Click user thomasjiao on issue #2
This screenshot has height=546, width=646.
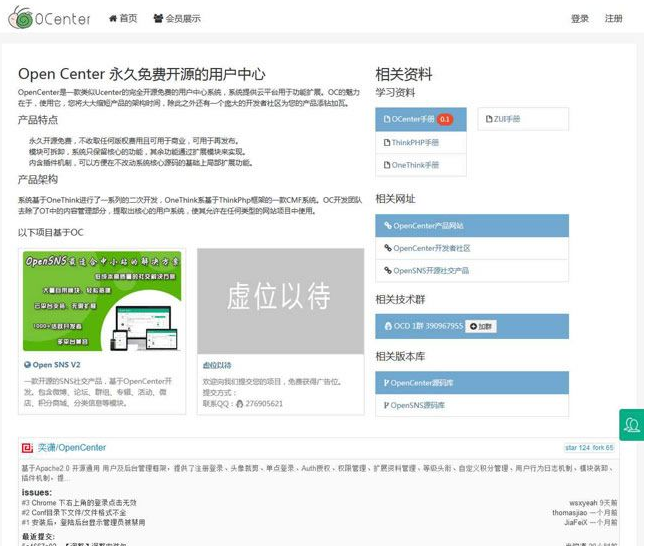coord(569,513)
